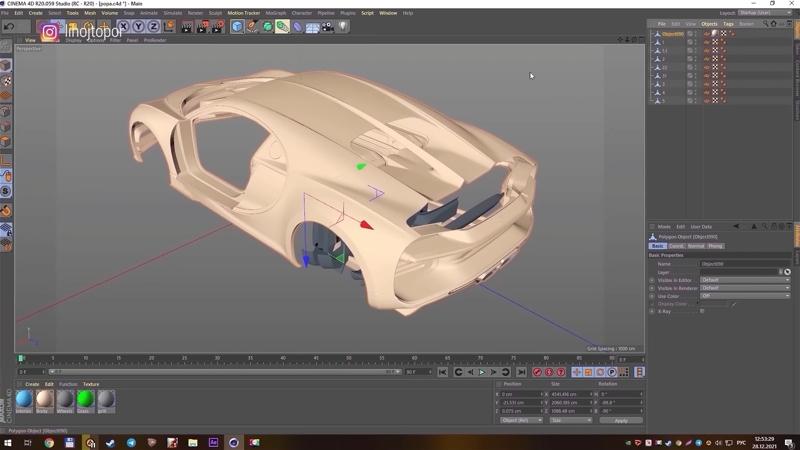
Task: Click the Floor/Environment grid icon
Action: click(x=312, y=27)
